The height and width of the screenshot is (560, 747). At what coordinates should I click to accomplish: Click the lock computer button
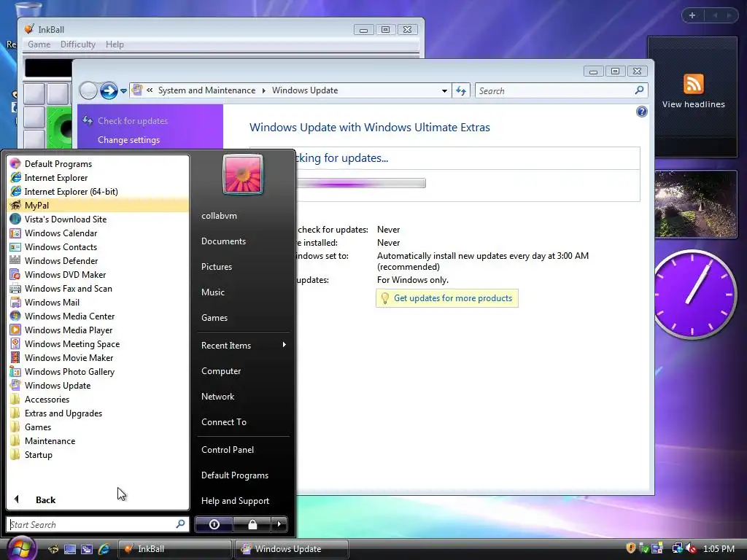point(252,524)
